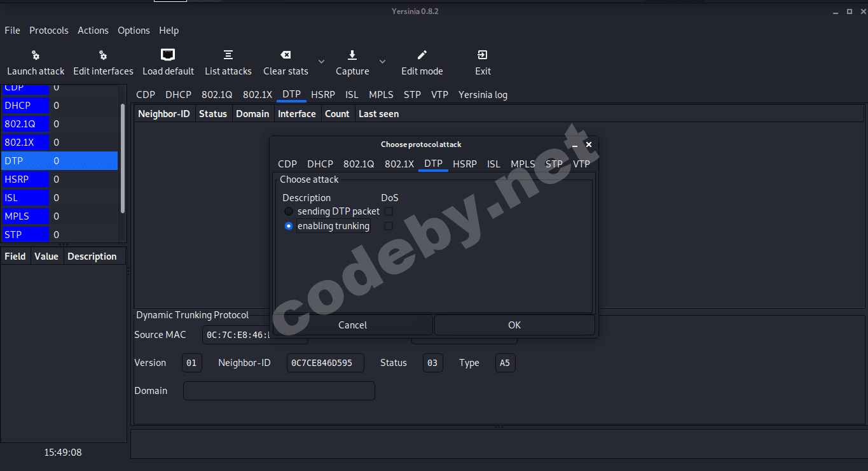Select DTP row in protocol list
Screen dimensions: 868x471
pyautogui.click(x=59, y=161)
